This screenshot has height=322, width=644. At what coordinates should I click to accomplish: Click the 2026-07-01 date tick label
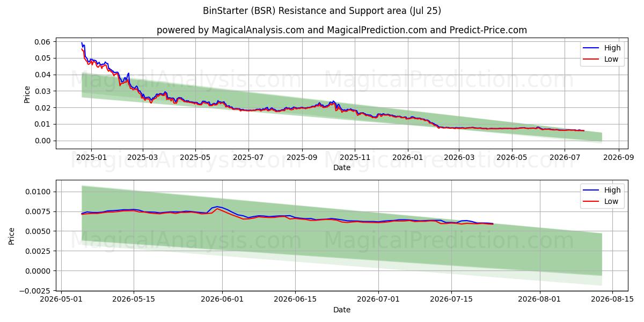378,299
